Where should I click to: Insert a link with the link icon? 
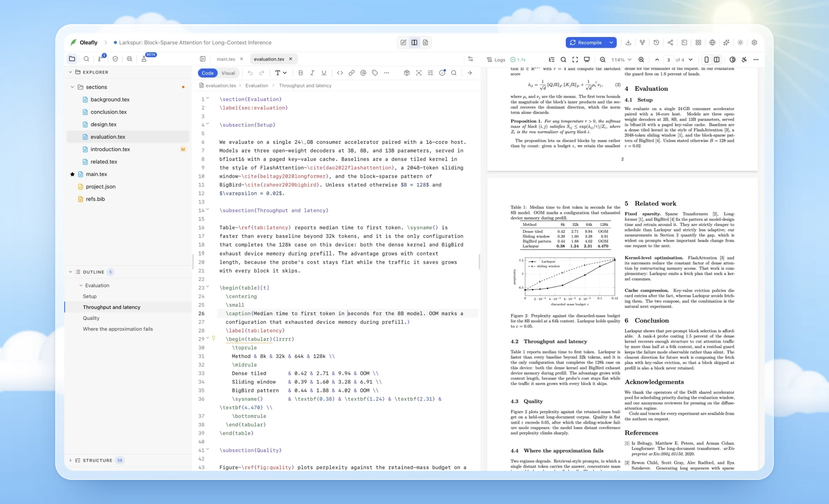[351, 73]
